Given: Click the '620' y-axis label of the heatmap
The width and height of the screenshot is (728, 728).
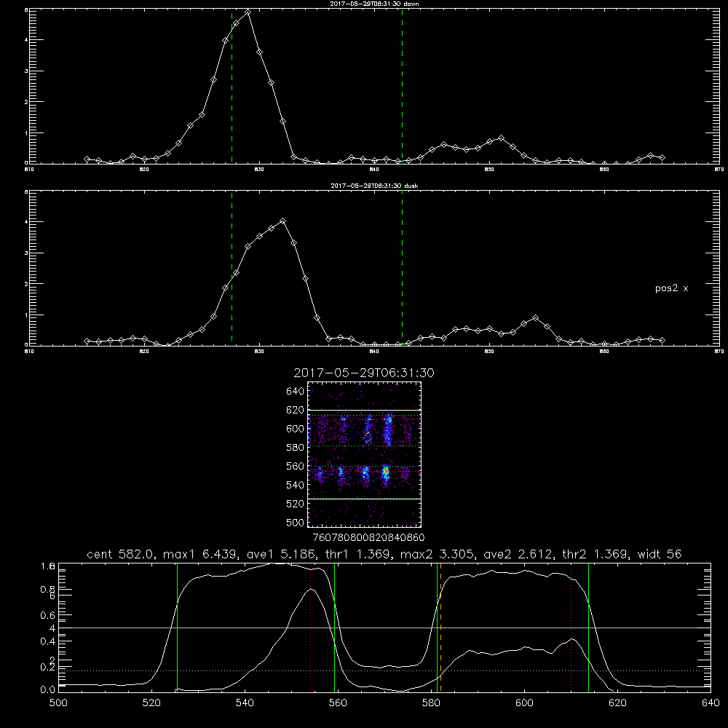Looking at the screenshot, I should (296, 410).
